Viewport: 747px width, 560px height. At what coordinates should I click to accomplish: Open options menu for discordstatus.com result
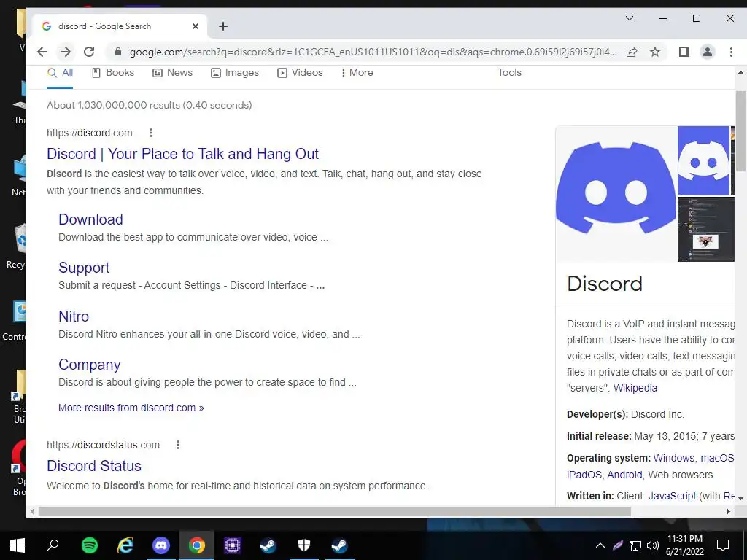click(x=178, y=445)
